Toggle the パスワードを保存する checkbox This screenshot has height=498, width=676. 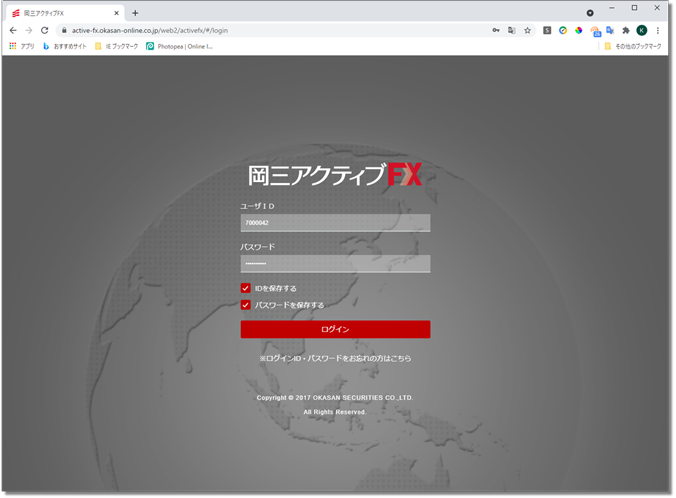coord(245,305)
